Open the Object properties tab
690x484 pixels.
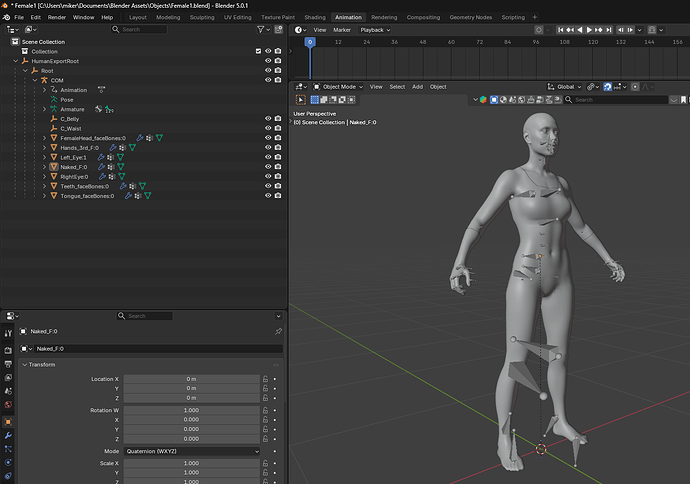tap(8, 422)
